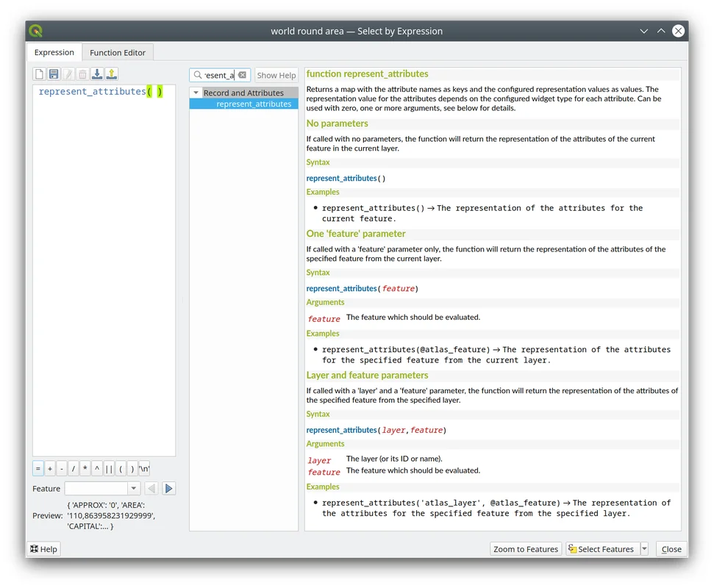Screen dimensions: 714x588
Task: Save the expression with the floppy disk icon
Action: pos(54,74)
